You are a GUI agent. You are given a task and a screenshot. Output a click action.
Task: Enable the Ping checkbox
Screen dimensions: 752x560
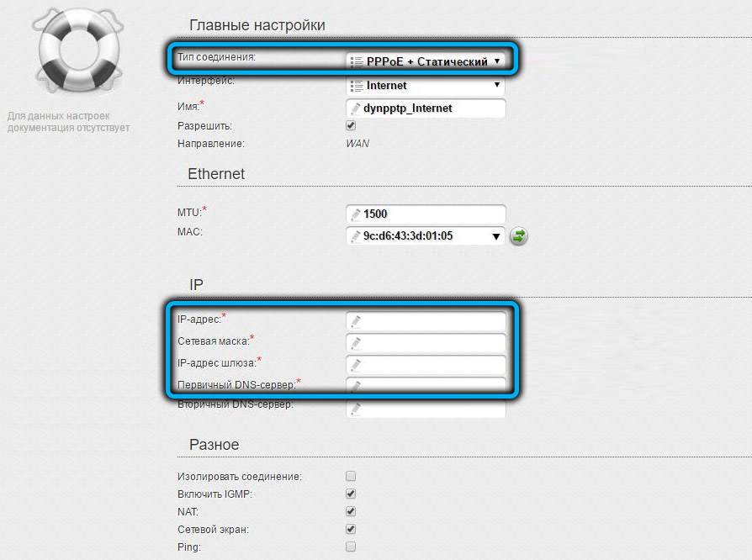coord(351,547)
